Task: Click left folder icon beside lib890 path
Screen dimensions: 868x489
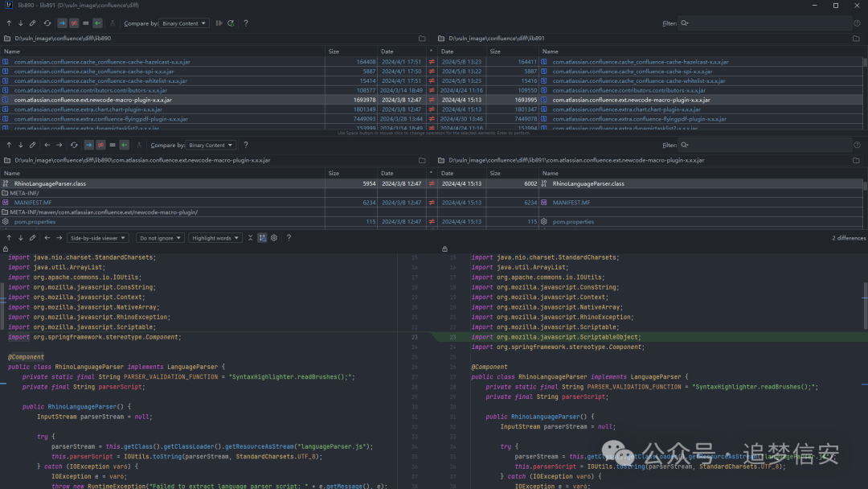Action: pos(7,39)
